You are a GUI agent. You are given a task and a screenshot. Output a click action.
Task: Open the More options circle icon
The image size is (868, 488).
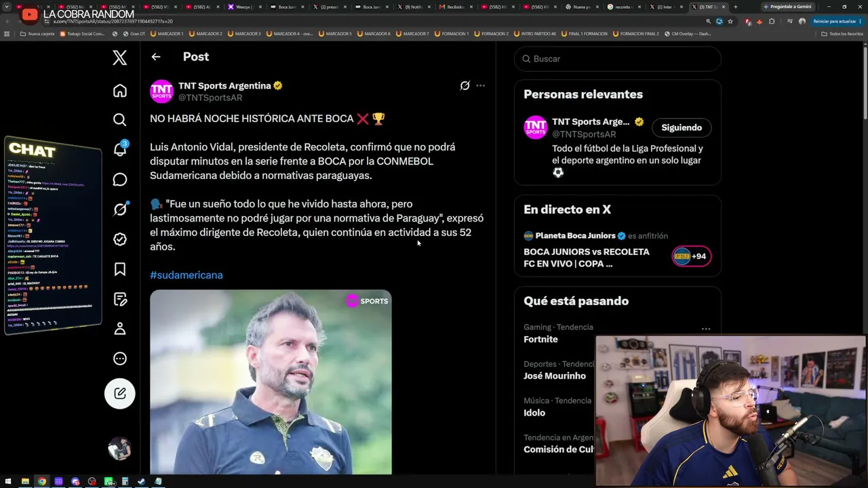coord(120,359)
